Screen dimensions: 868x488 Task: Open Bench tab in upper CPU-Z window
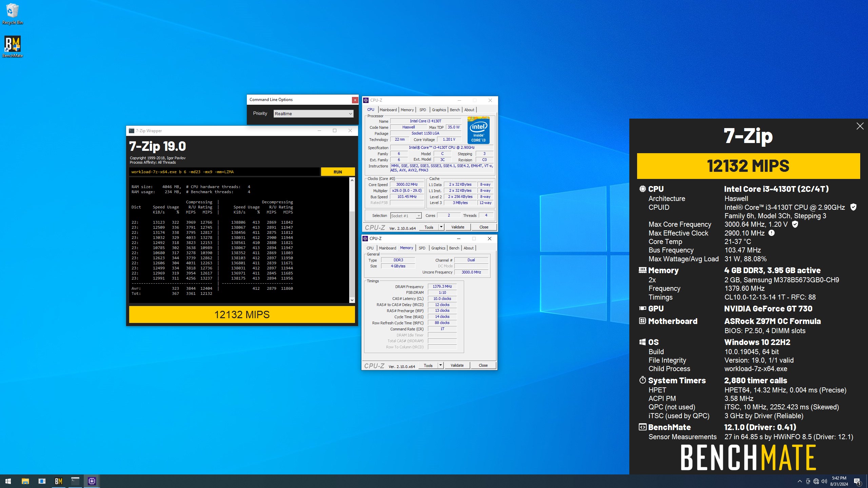tap(455, 110)
